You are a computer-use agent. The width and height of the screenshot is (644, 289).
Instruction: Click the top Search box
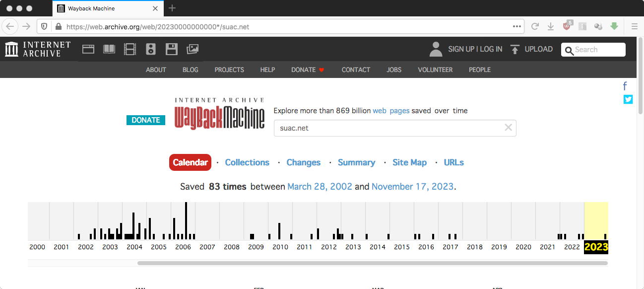(x=593, y=49)
